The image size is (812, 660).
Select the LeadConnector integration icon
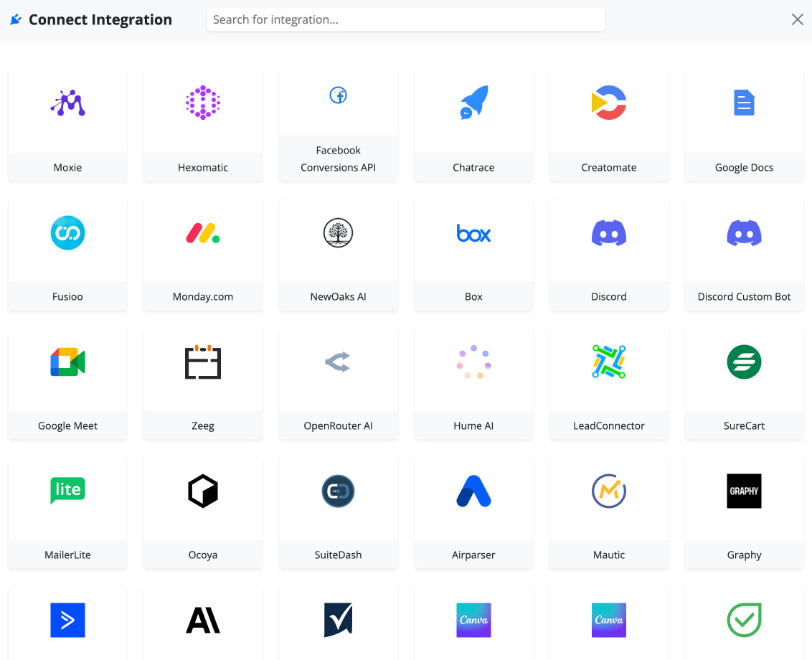click(609, 362)
